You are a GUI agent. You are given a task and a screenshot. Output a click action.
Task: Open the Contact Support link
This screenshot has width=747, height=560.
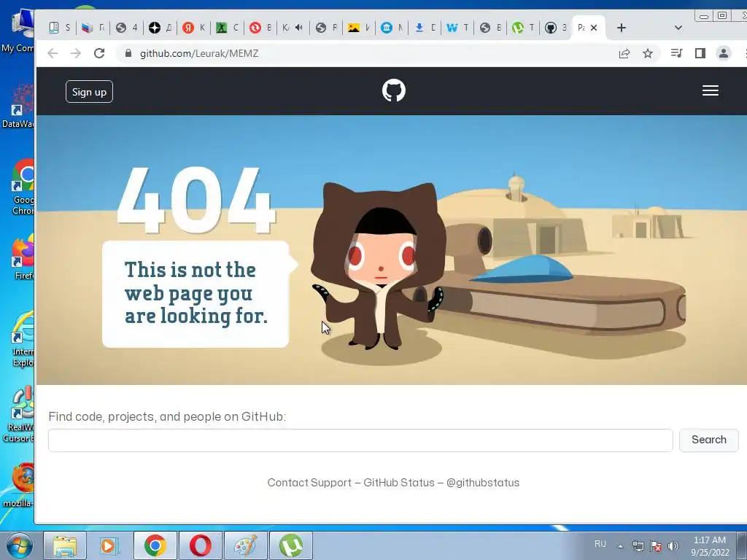[309, 483]
